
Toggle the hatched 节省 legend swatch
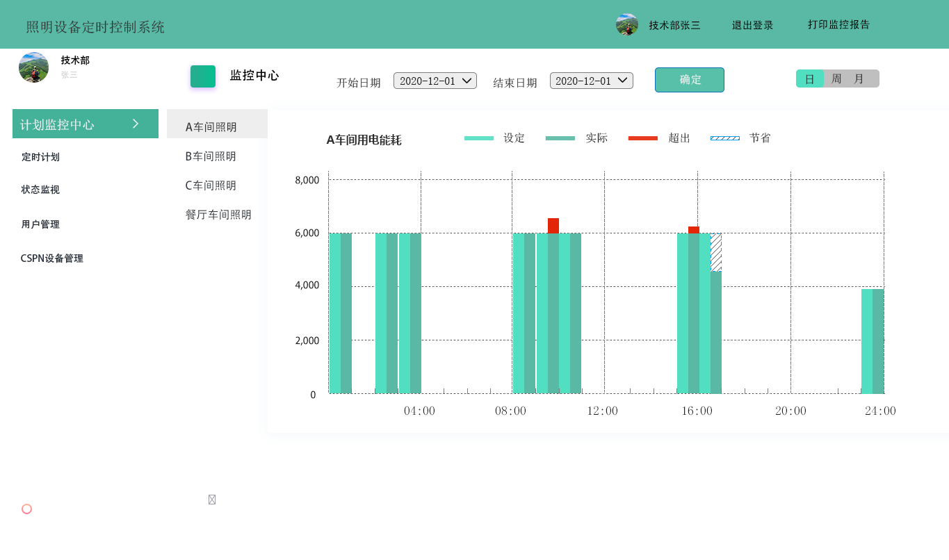point(725,138)
